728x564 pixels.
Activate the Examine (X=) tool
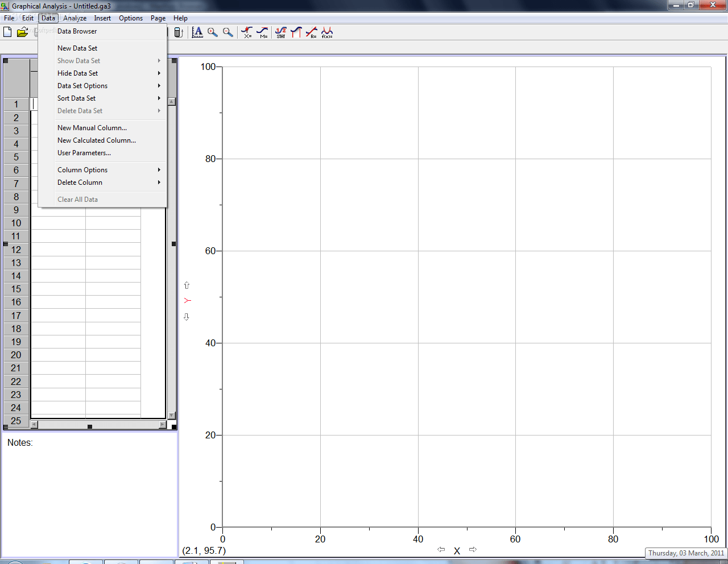click(247, 32)
